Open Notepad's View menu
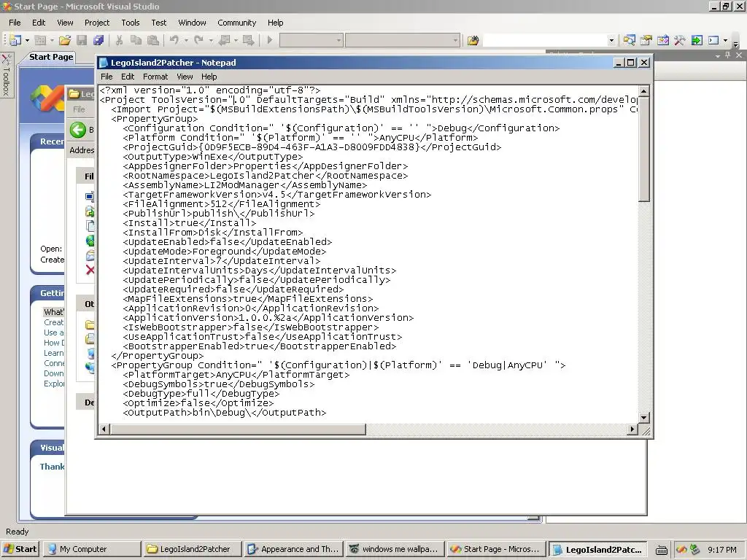 pyautogui.click(x=185, y=77)
